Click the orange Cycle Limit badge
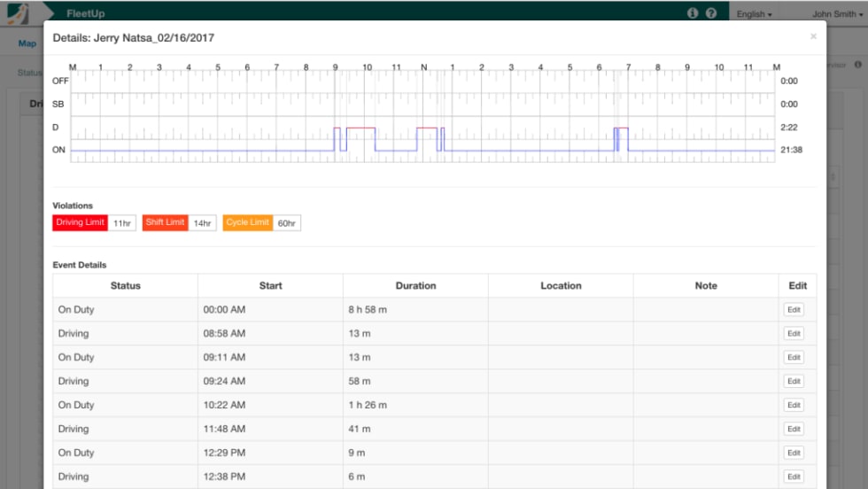Viewport: 868px width, 489px height. 248,222
